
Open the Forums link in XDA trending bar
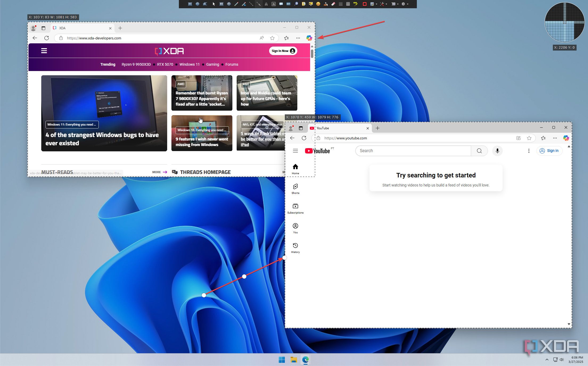pyautogui.click(x=232, y=64)
